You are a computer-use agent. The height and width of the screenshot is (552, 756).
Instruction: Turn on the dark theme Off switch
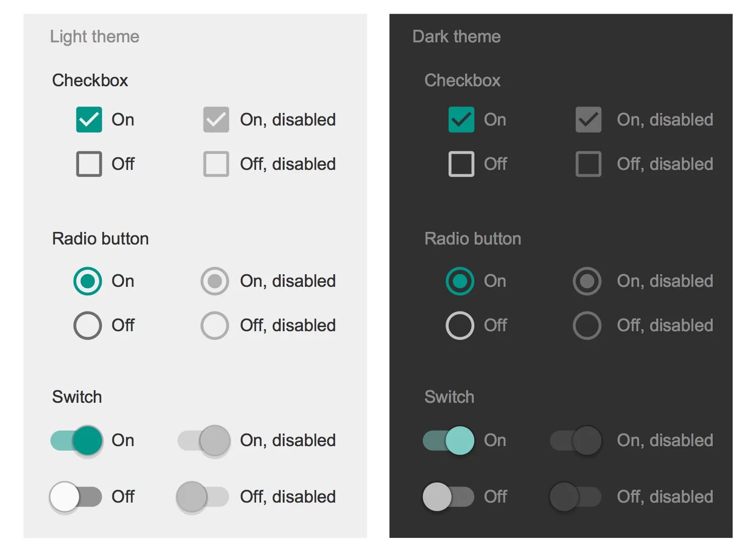(x=448, y=497)
